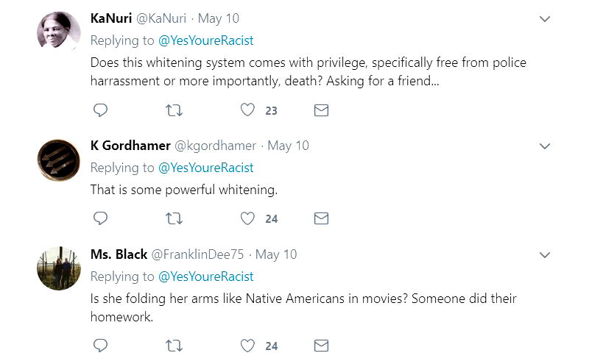
Task: Send KaNuri's tweet via direct message
Action: point(321,110)
